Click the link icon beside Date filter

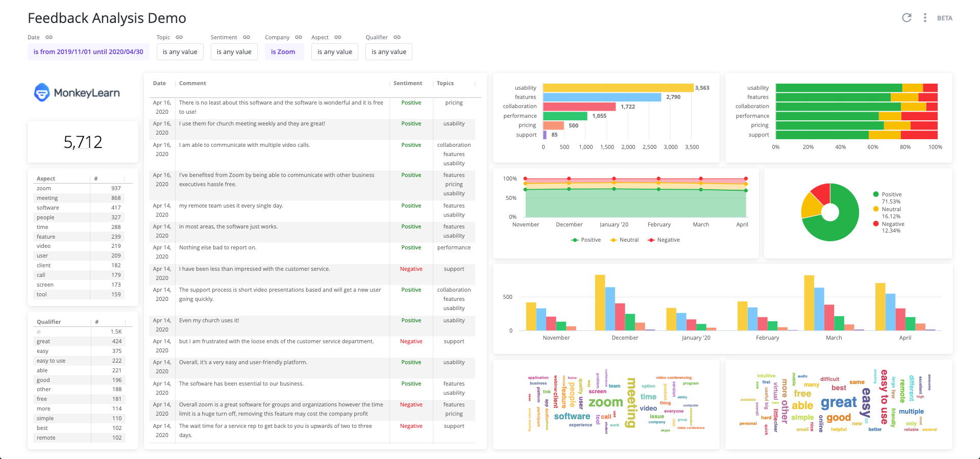pos(49,37)
